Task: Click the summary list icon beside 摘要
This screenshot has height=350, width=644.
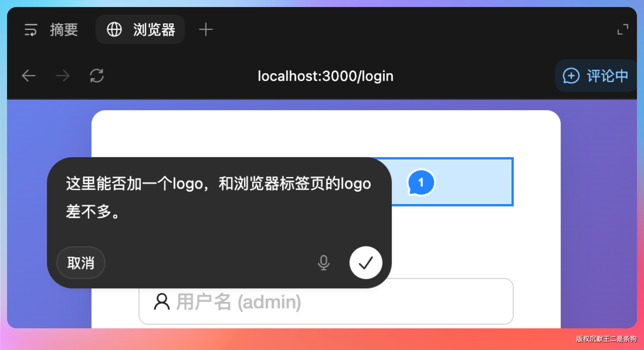Action: pos(31,30)
